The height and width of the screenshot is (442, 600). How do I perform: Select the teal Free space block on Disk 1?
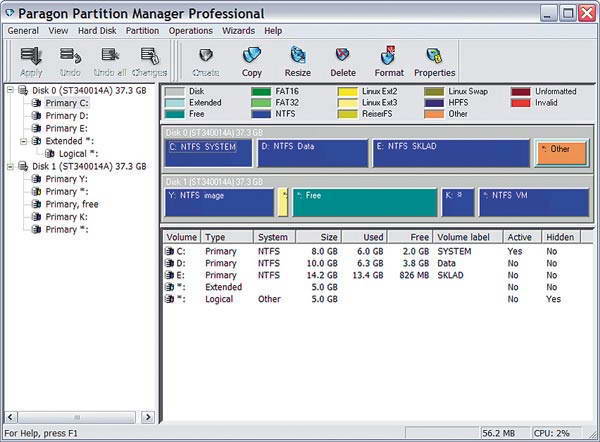click(365, 202)
